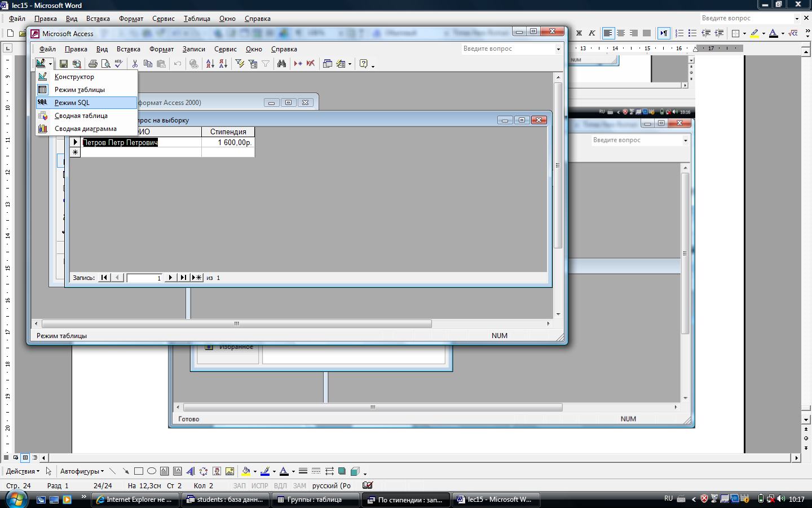Toggle Word align right button
812x508 pixels.
(x=634, y=33)
